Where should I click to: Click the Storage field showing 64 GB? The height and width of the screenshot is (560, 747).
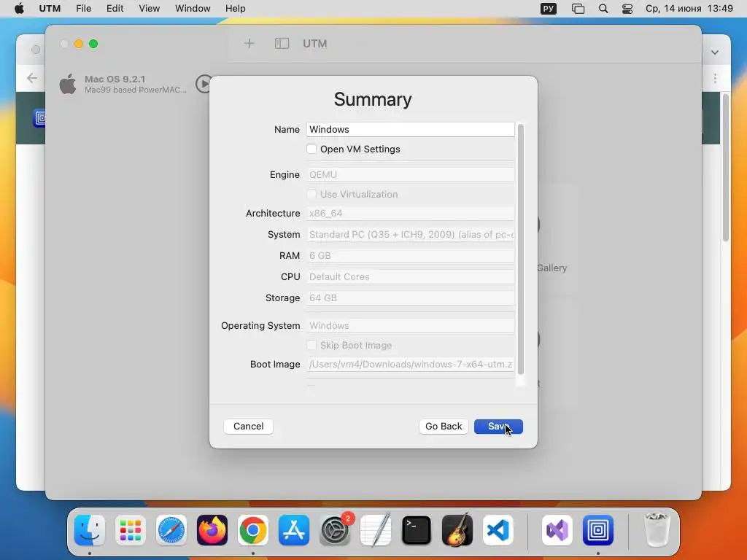click(x=410, y=298)
